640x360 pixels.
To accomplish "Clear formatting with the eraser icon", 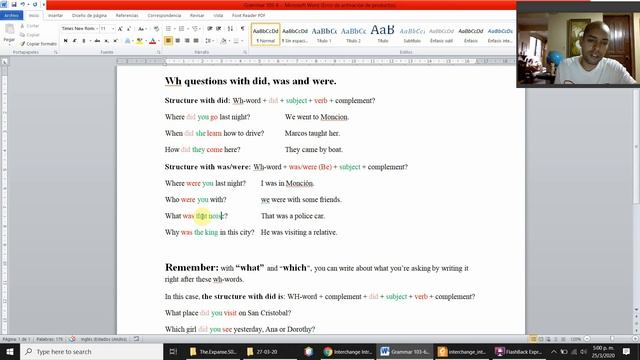I will 156,29.
